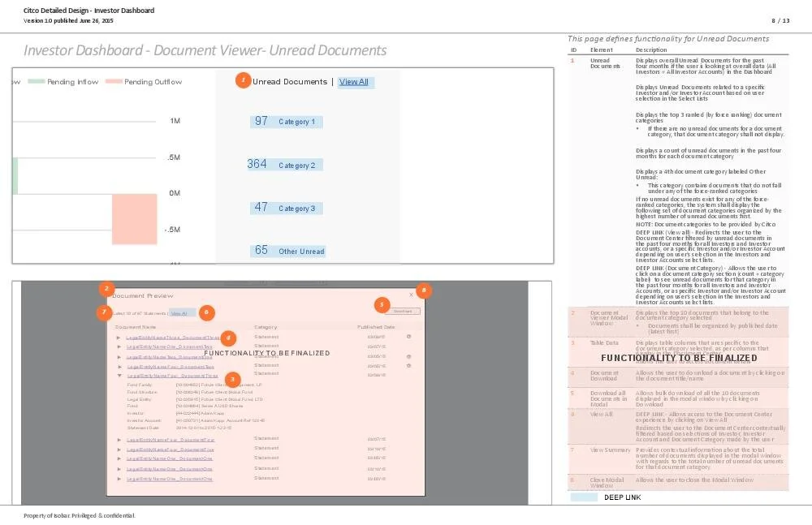Expand the LegalEntityNameOne_DocumentTwo row
This screenshot has height=525, width=812.
(x=119, y=346)
